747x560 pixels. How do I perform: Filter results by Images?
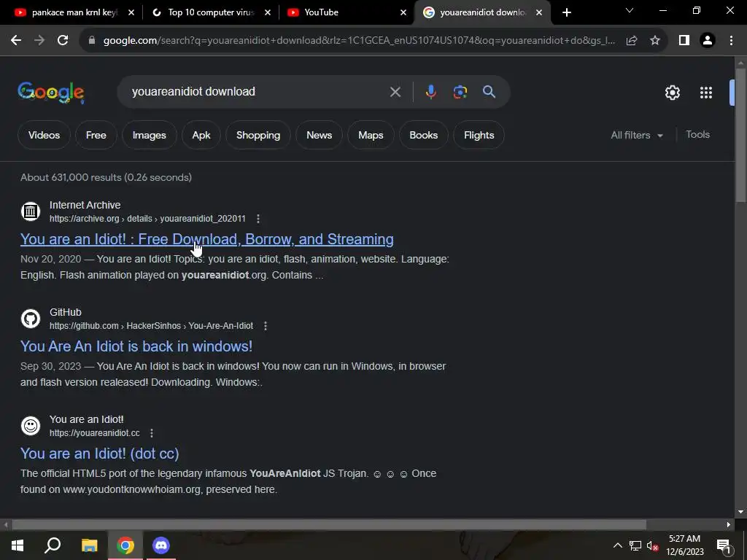pyautogui.click(x=149, y=135)
